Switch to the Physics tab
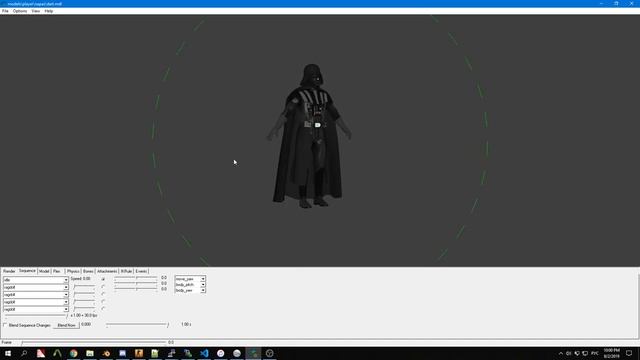640x360 pixels. [x=73, y=271]
